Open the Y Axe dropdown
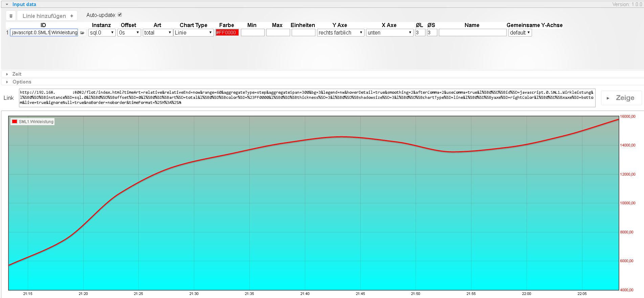This screenshot has height=298, width=644. (340, 33)
